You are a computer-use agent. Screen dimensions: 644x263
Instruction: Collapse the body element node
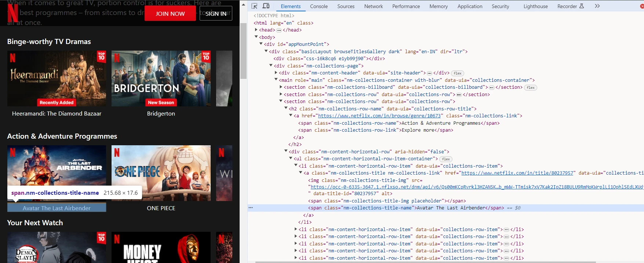click(x=256, y=37)
